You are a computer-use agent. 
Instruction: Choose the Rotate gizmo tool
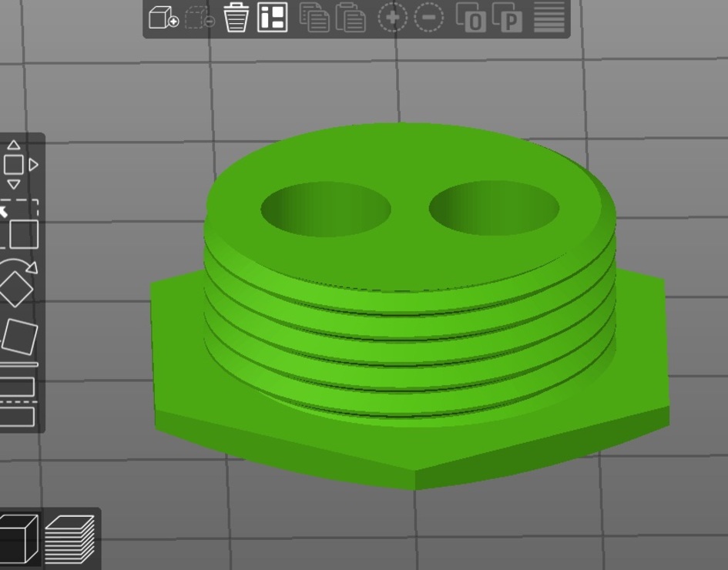[x=17, y=283]
